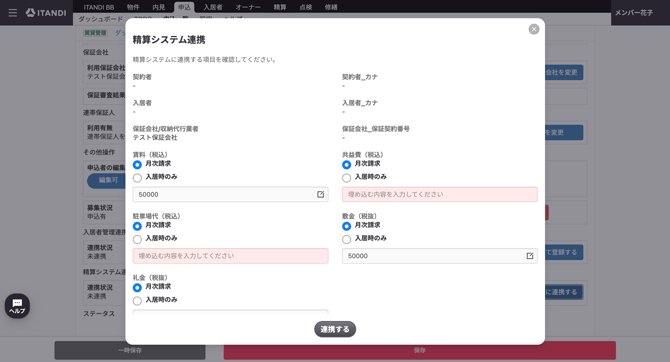This screenshot has height=362, width=670.
Task: Click the edit icon in 賃料 field
Action: (x=320, y=194)
